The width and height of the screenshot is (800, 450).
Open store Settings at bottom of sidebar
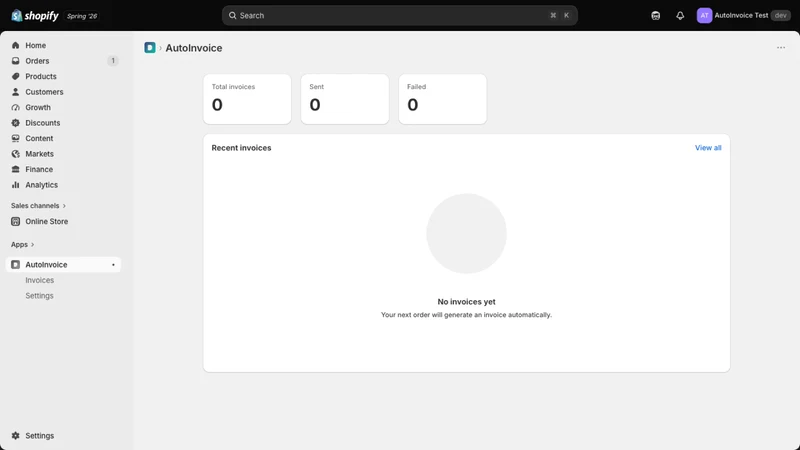(63, 436)
